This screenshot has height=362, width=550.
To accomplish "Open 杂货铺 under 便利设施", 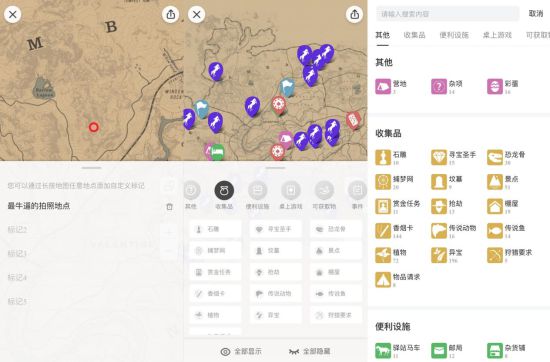I will [506, 350].
